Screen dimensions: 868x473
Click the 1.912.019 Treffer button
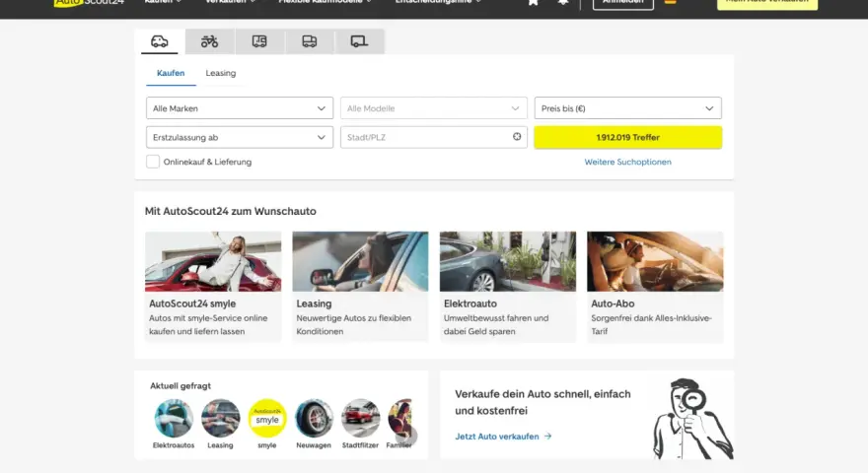[x=627, y=137]
